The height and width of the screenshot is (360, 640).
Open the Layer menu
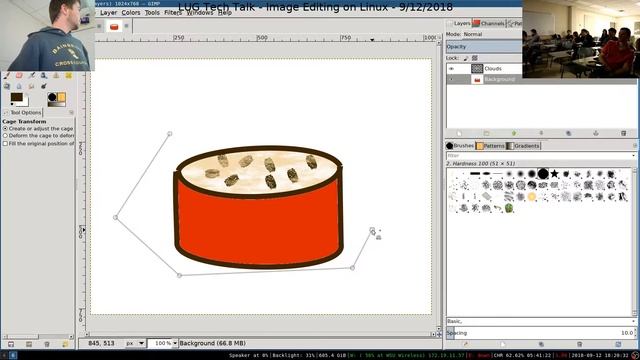[109, 13]
